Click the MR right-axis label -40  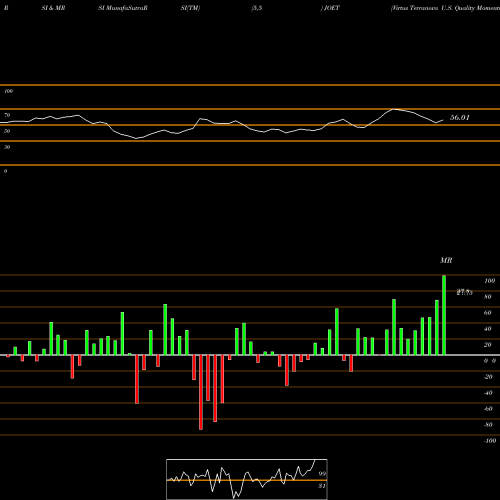click(x=488, y=393)
